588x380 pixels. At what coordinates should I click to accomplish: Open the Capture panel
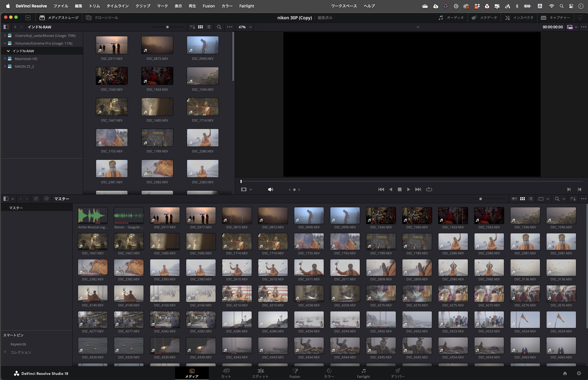555,18
